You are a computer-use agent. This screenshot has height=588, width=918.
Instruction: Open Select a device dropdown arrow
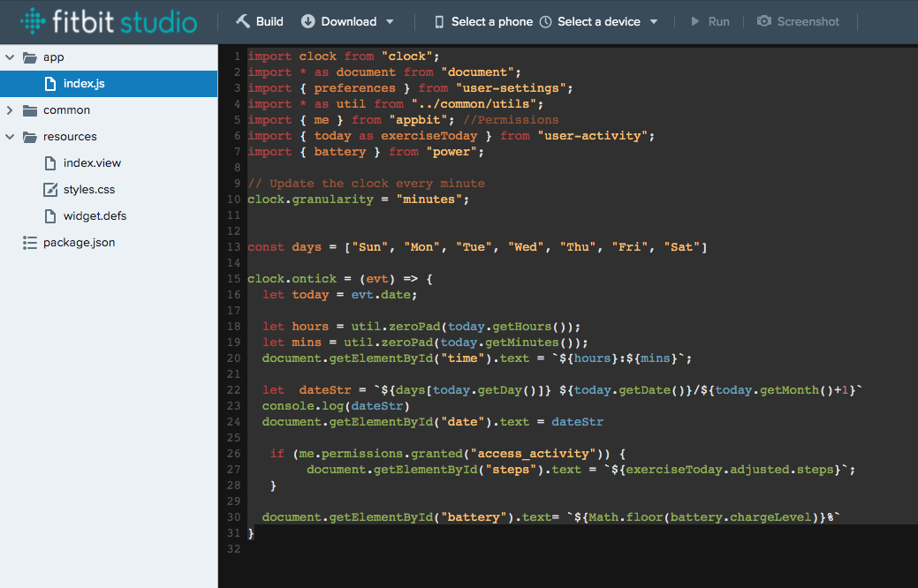(x=654, y=22)
